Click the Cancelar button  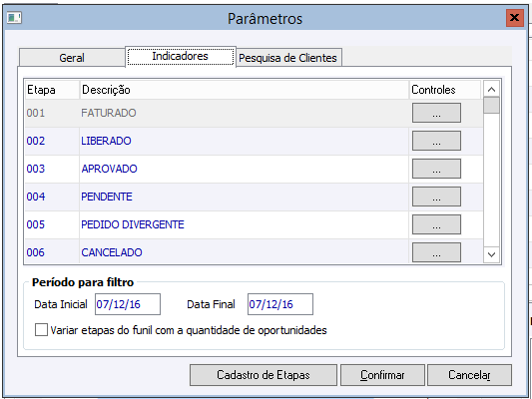click(469, 375)
